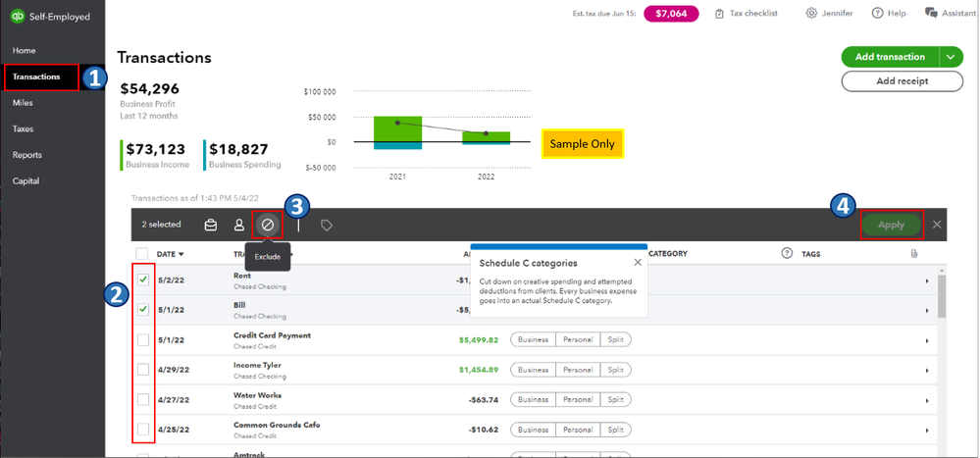Click the Add transaction button
Viewport: 980px width, 458px height.
pos(890,57)
